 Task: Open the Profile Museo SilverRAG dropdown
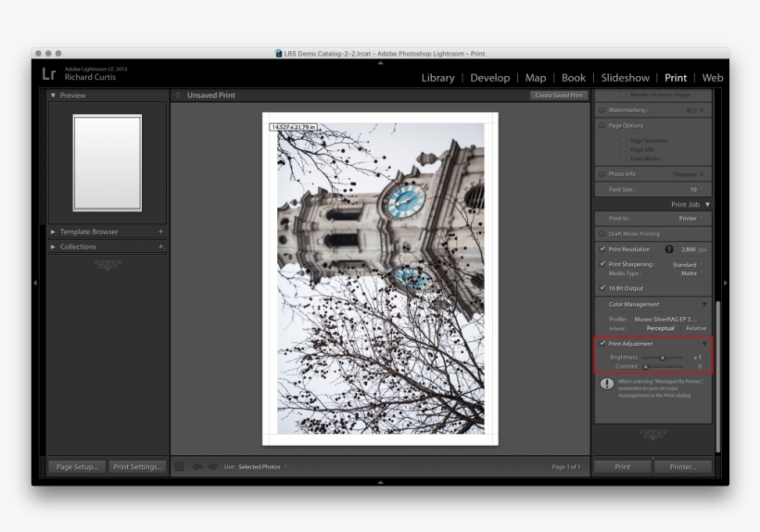669,320
